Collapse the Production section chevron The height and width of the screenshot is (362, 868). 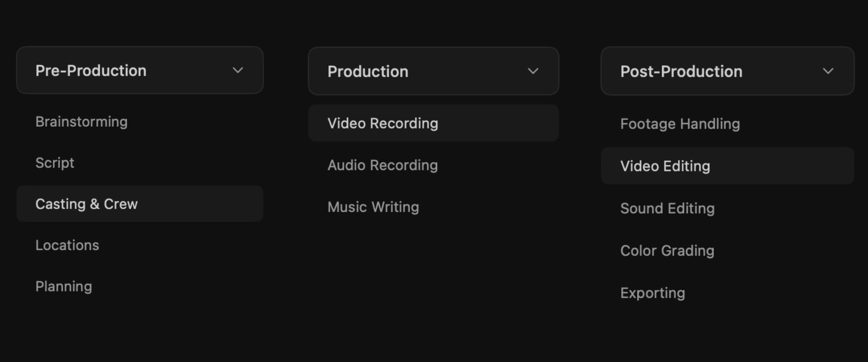pyautogui.click(x=533, y=71)
